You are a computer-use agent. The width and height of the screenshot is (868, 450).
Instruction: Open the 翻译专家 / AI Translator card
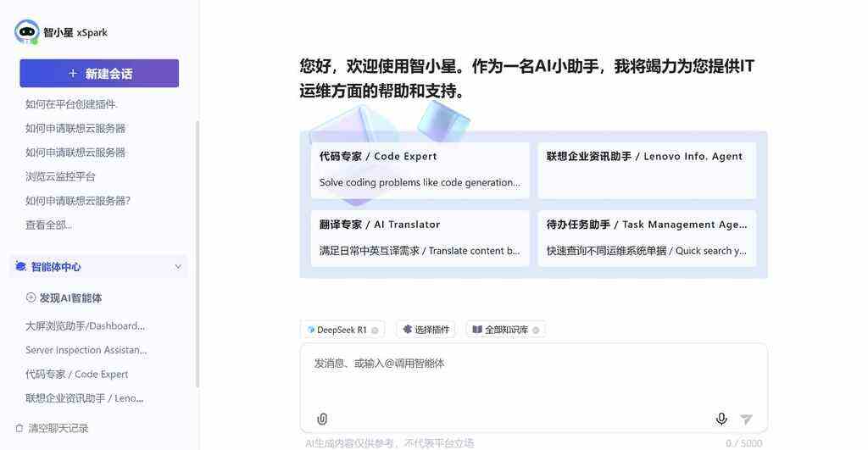tap(420, 238)
